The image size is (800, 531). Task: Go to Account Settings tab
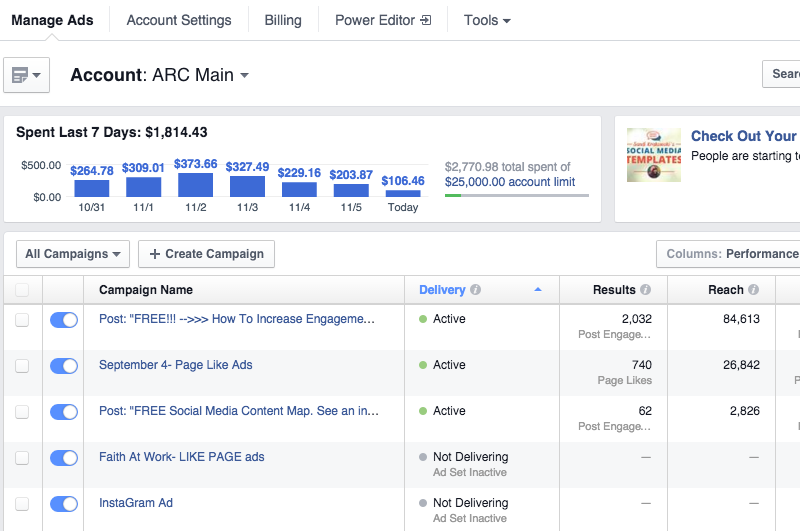pyautogui.click(x=179, y=20)
